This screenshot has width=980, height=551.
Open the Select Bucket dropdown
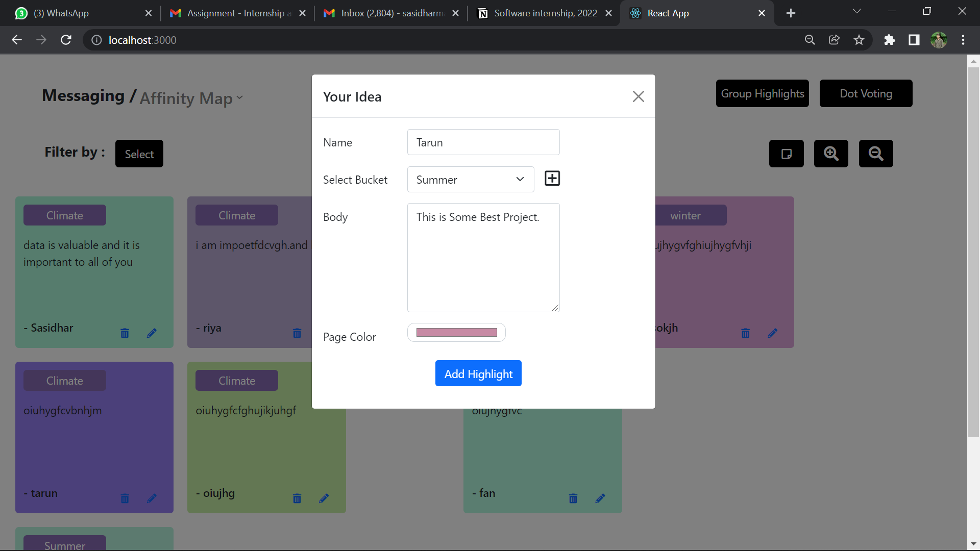tap(471, 180)
